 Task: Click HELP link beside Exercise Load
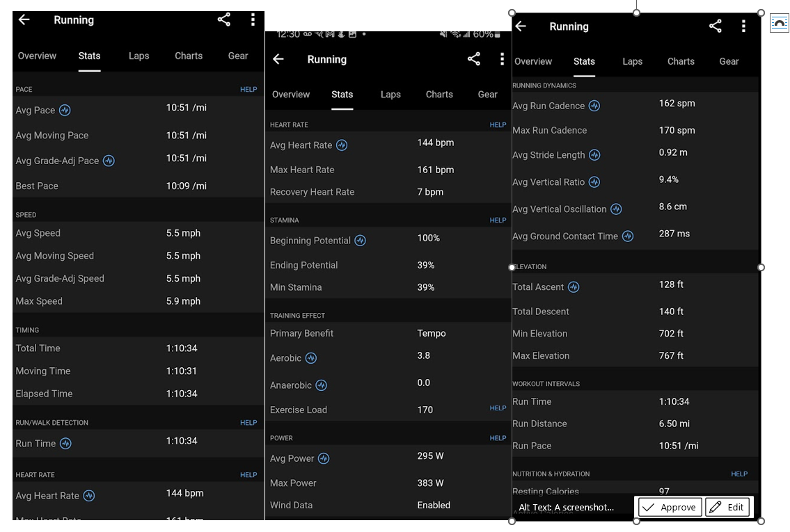pyautogui.click(x=498, y=408)
